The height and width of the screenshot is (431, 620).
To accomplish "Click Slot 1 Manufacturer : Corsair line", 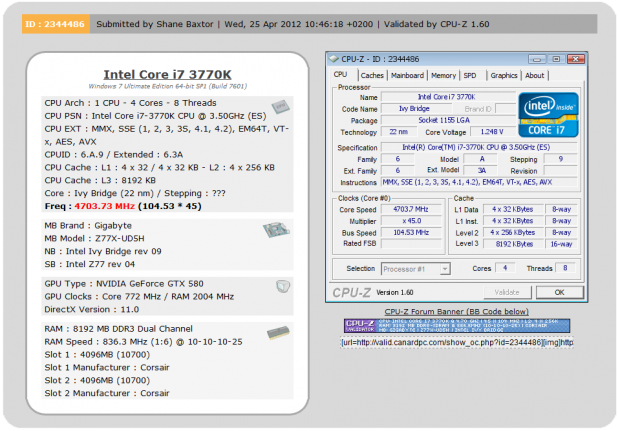I will (x=107, y=368).
